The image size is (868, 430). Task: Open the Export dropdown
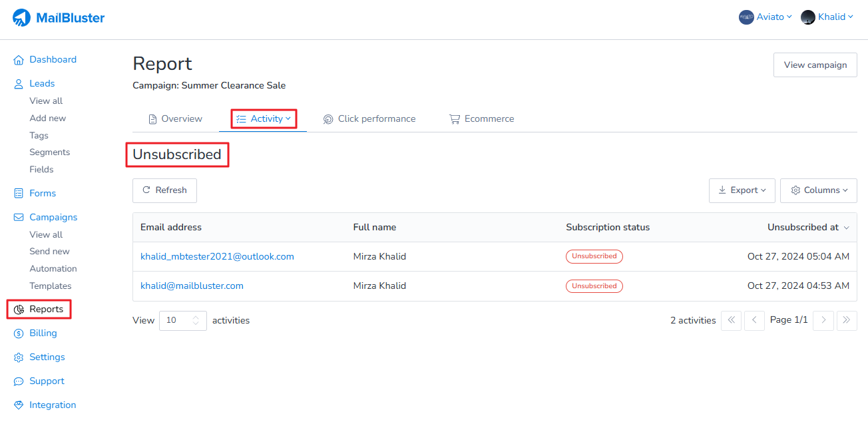(x=742, y=190)
